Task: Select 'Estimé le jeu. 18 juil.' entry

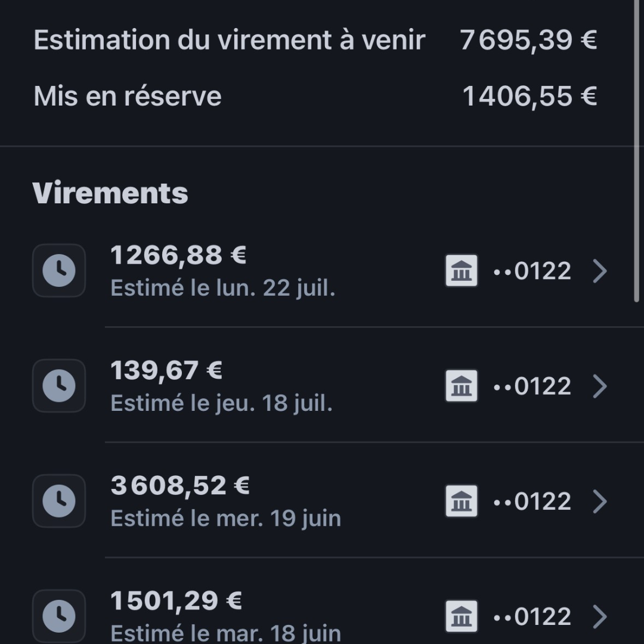Action: 221,404
